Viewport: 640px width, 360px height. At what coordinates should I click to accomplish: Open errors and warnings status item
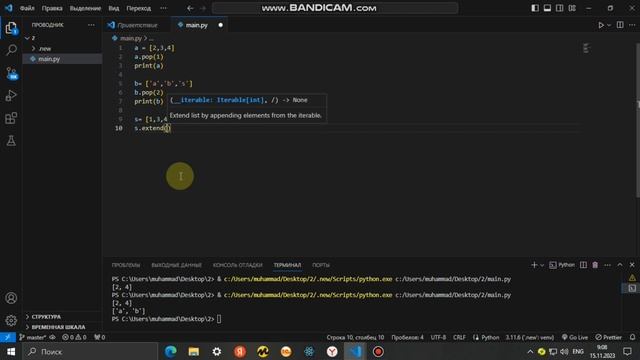tap(74, 338)
